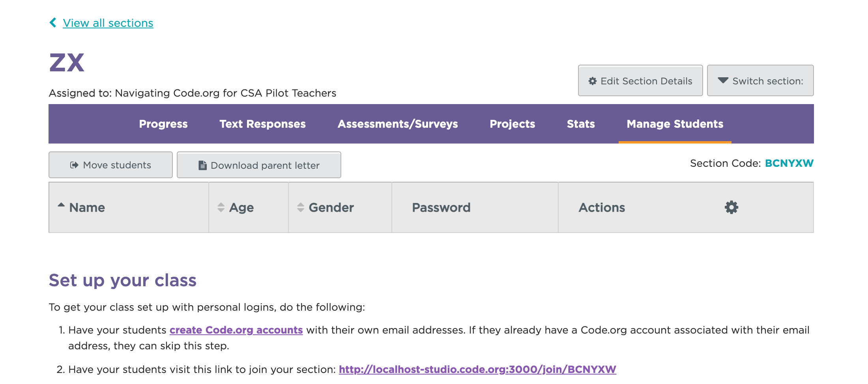868x384 pixels.
Task: Click the back chevron beside View all sections
Action: pyautogui.click(x=53, y=22)
